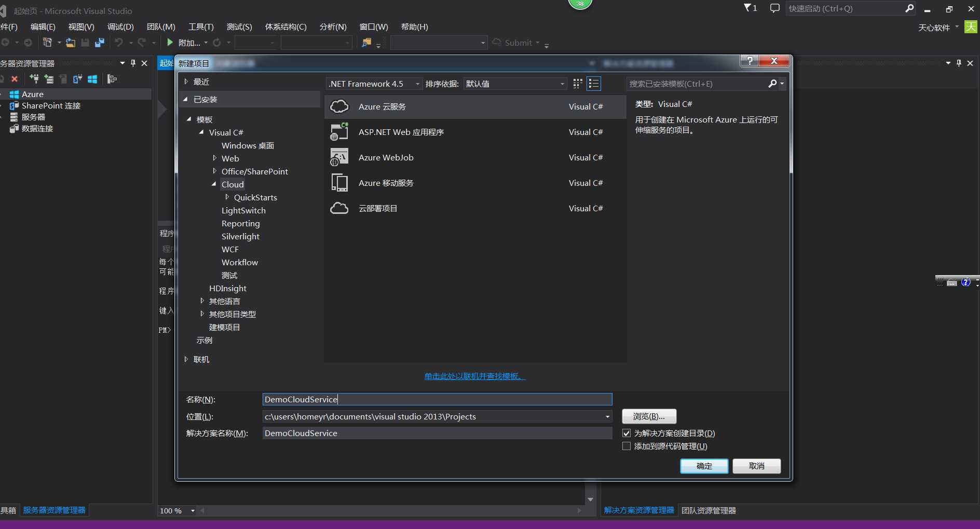Open the 体系结构(C) menu
980x529 pixels.
pyautogui.click(x=285, y=27)
